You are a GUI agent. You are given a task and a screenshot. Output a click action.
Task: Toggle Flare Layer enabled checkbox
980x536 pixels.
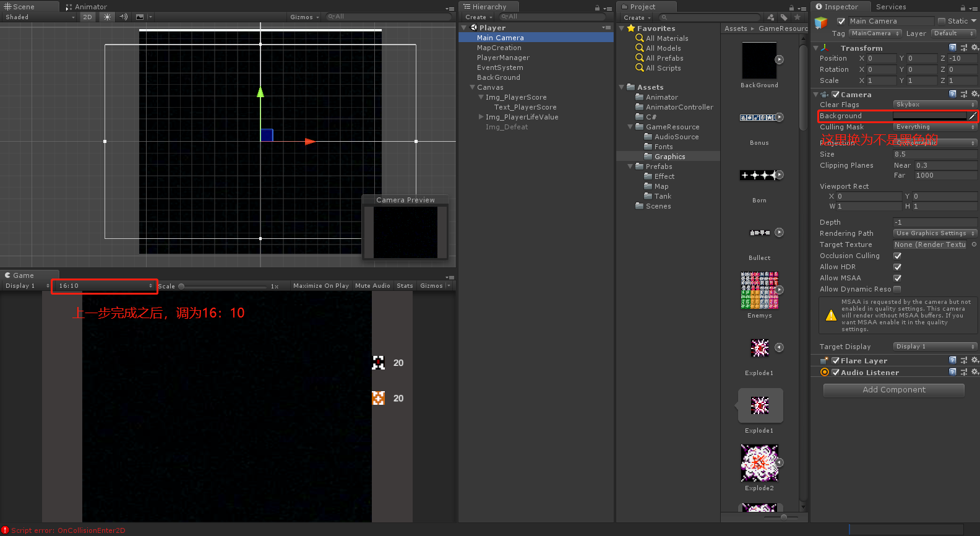click(x=835, y=361)
